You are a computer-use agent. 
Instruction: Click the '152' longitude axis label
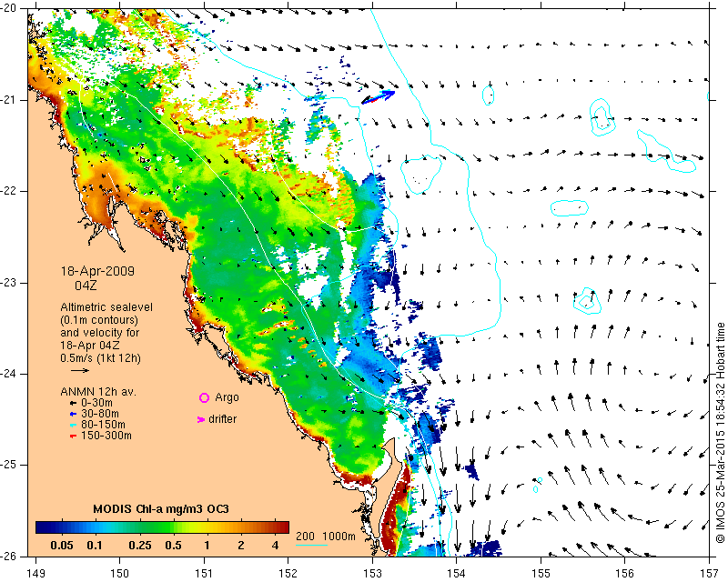coord(288,574)
